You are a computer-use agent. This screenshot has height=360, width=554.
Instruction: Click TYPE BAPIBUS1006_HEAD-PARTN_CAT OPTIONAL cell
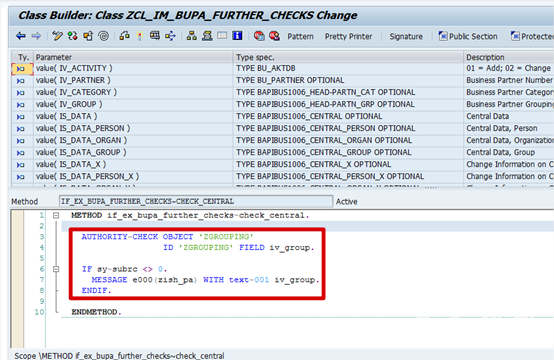(x=348, y=93)
